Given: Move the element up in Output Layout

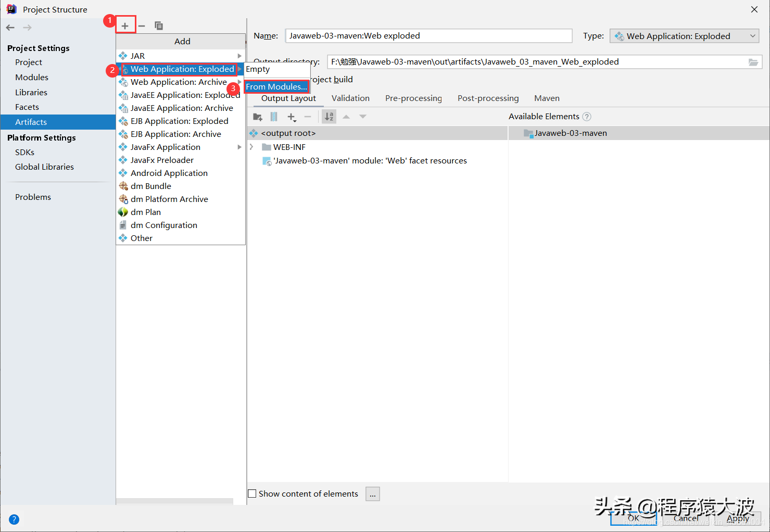Looking at the screenshot, I should pyautogui.click(x=346, y=117).
